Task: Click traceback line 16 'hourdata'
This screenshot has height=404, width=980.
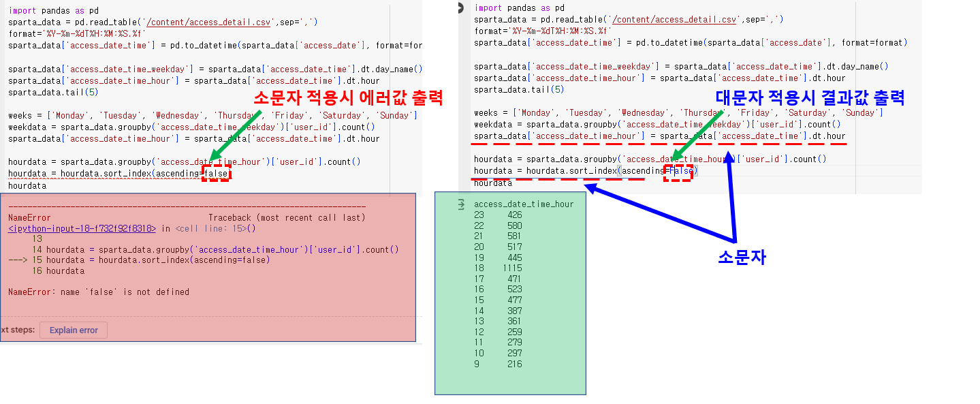Action: point(59,271)
